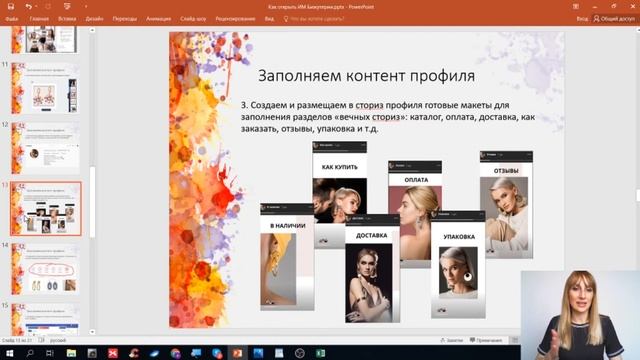This screenshot has width=640, height=360.
Task: Open File Explorer from taskbar
Action: (71, 353)
